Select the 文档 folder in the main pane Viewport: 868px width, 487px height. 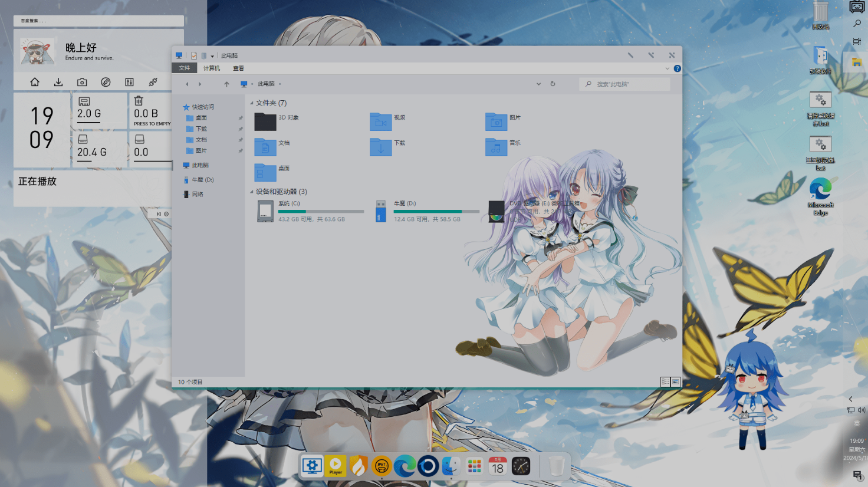coord(272,146)
